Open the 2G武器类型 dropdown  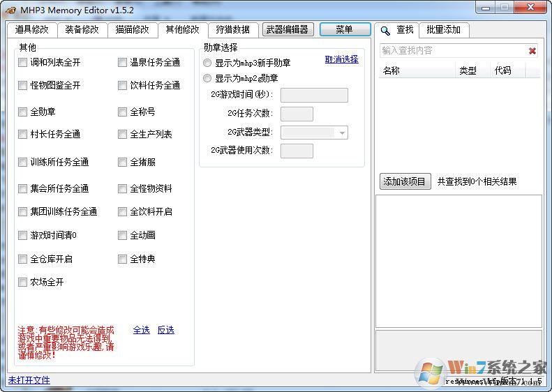click(314, 133)
